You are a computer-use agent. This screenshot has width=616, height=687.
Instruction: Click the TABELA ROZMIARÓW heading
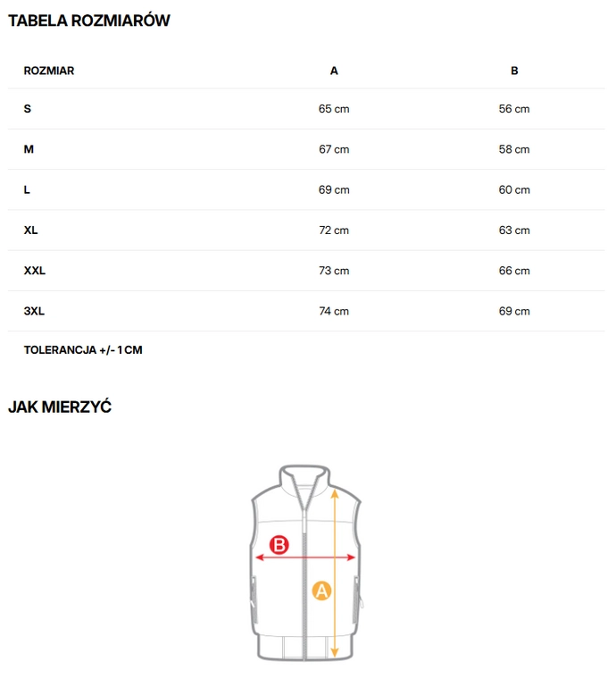(x=89, y=21)
